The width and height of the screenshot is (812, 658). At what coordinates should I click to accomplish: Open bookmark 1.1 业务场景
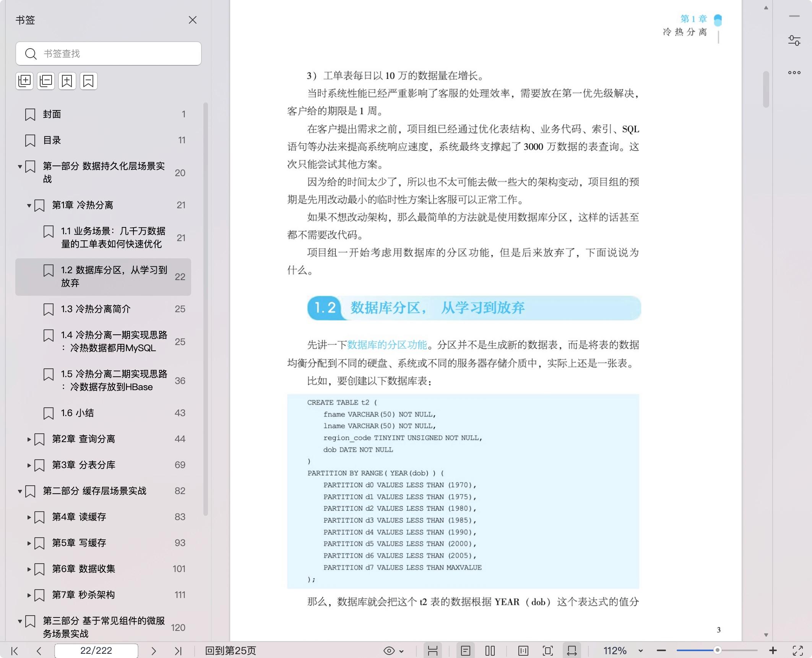click(x=113, y=237)
